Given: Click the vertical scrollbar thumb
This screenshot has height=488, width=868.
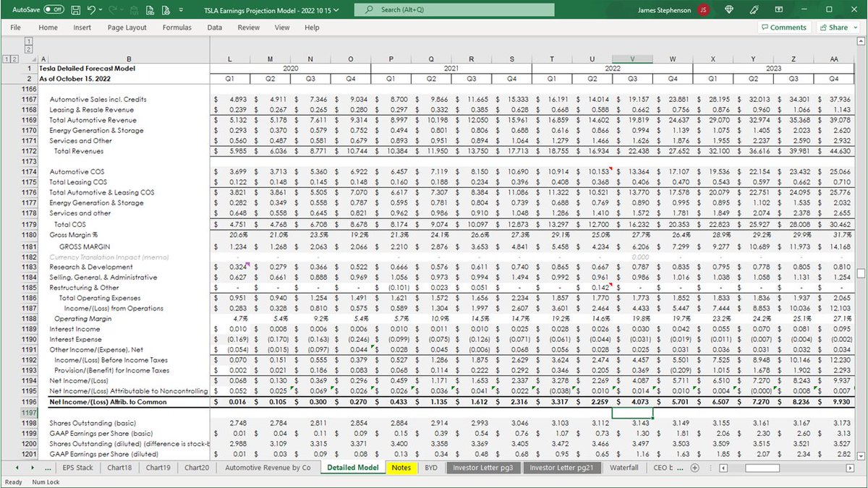Looking at the screenshot, I should (861, 274).
